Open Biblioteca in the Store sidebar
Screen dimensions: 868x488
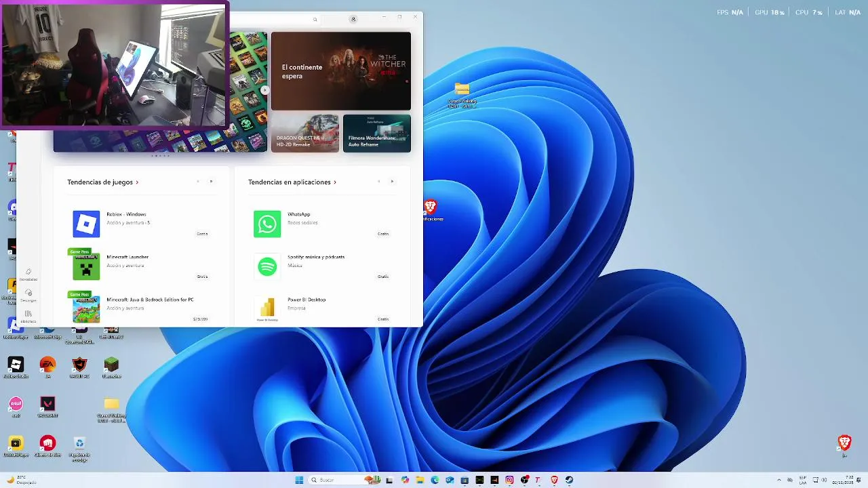click(x=28, y=316)
